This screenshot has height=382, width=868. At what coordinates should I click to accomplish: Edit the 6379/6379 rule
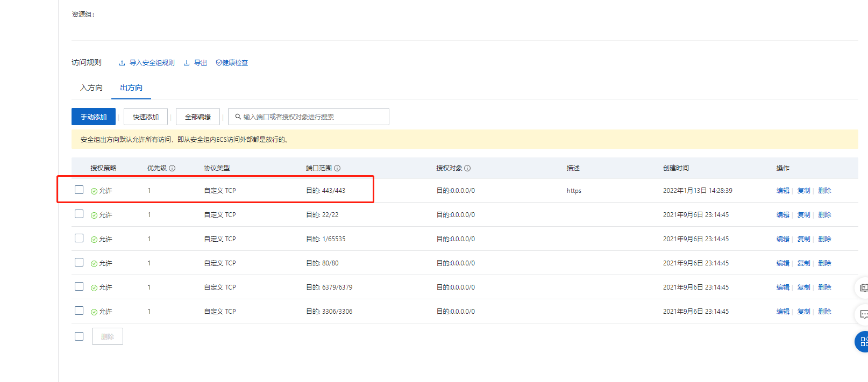pos(783,287)
